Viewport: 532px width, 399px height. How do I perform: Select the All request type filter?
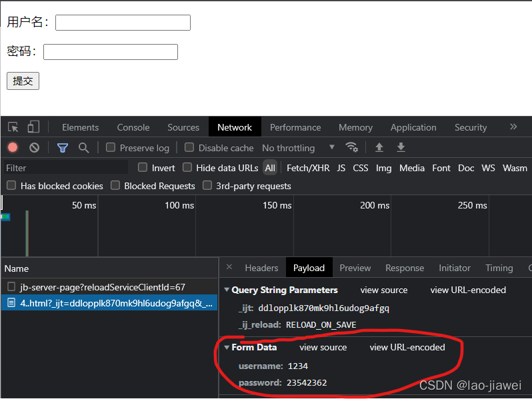pos(270,168)
